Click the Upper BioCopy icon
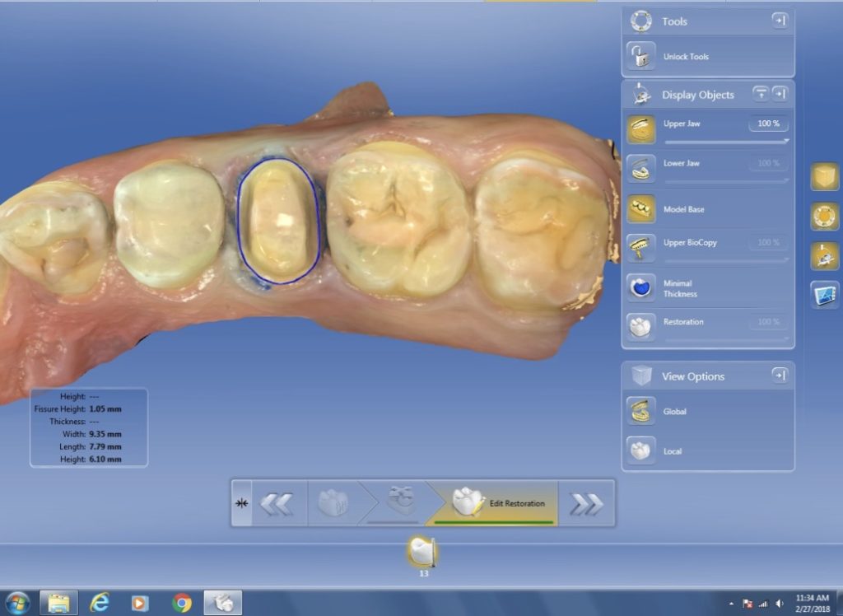 pos(641,246)
